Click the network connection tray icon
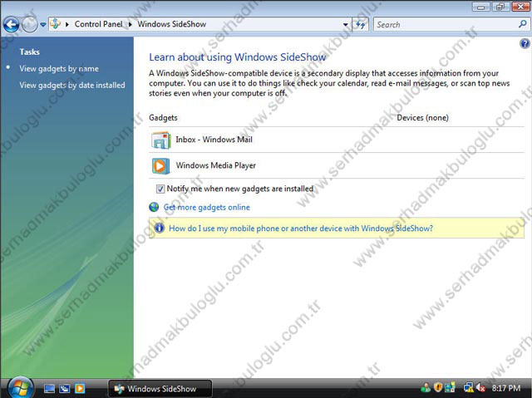This screenshot has width=532, height=398. tap(469, 388)
